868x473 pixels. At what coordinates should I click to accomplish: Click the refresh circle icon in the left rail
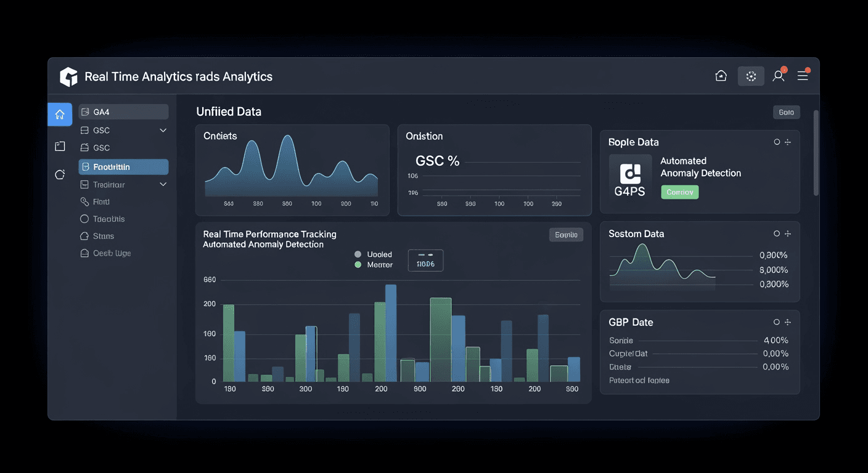pos(60,174)
